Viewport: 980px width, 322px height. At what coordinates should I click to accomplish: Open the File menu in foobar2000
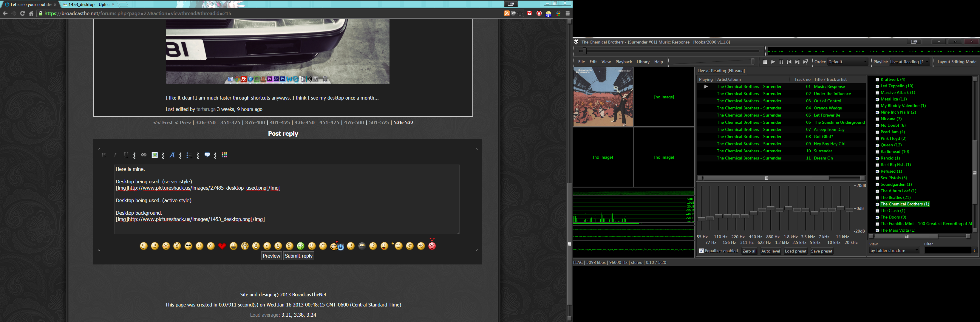(x=581, y=62)
